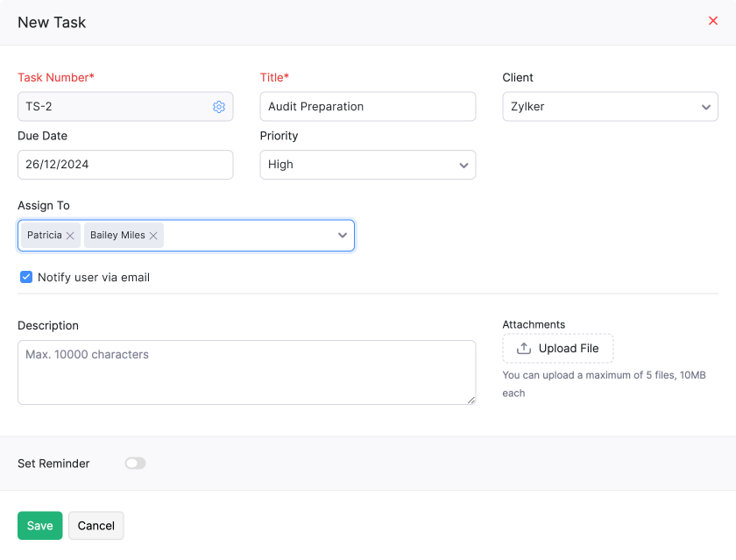Save the new task
Viewport: 736px width, 560px height.
[x=39, y=525]
